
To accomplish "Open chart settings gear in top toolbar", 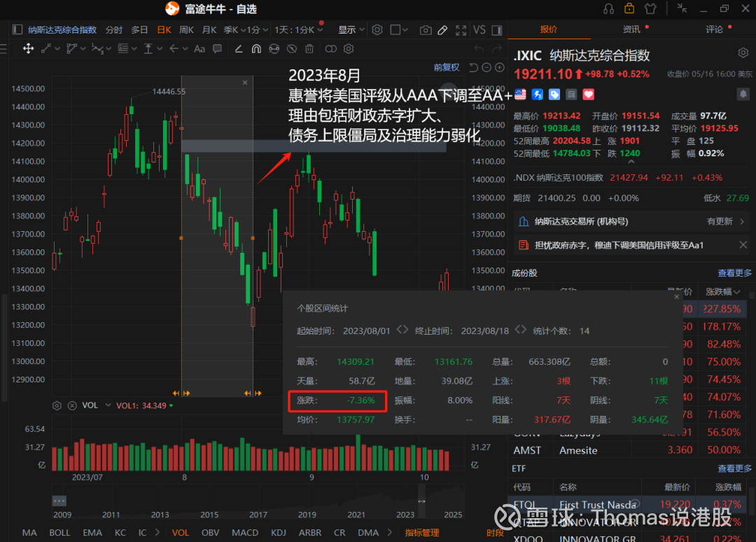I will pyautogui.click(x=377, y=30).
